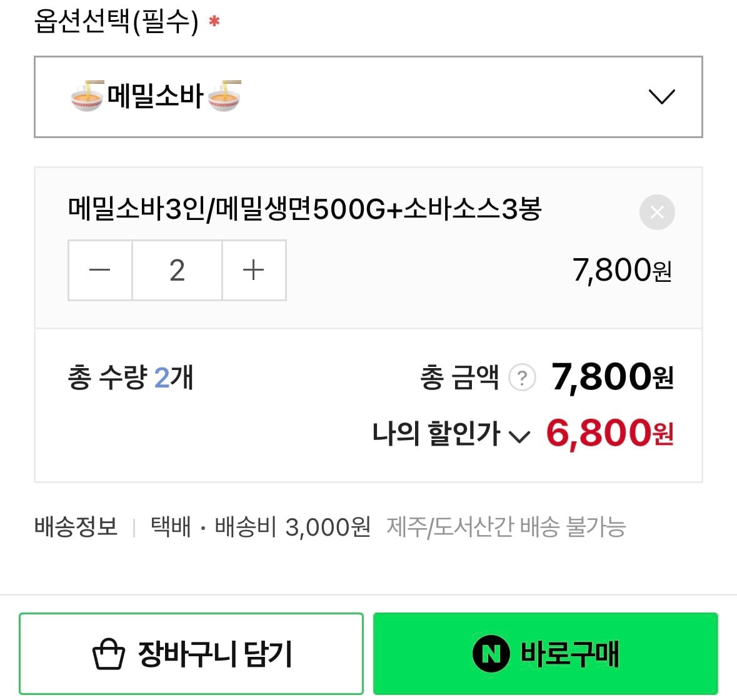Click the 7,800원 total amount text

coord(611,377)
